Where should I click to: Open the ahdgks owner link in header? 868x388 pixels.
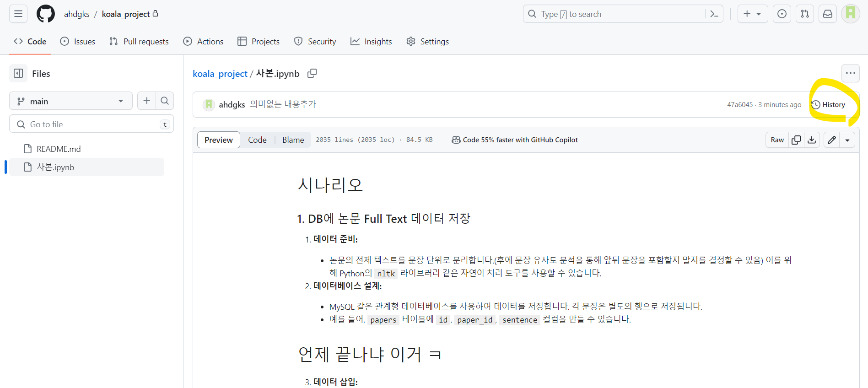pyautogui.click(x=77, y=14)
